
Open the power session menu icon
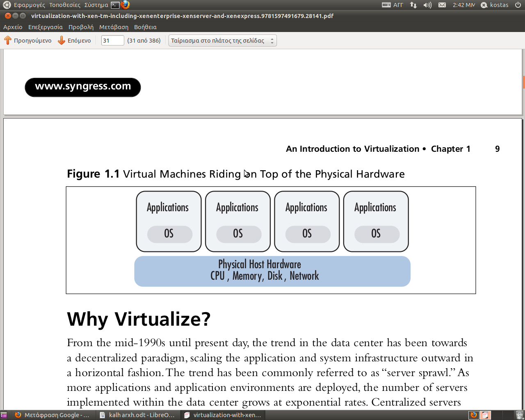click(518, 5)
